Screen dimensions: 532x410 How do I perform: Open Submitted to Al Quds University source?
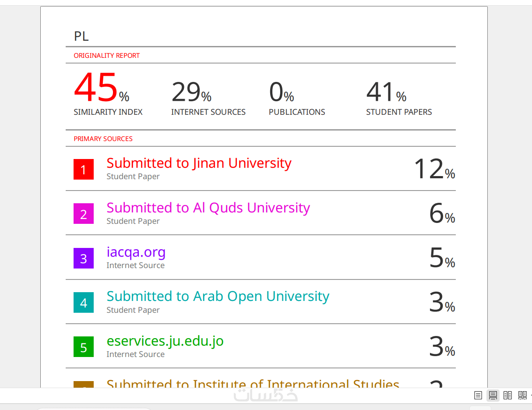[208, 207]
